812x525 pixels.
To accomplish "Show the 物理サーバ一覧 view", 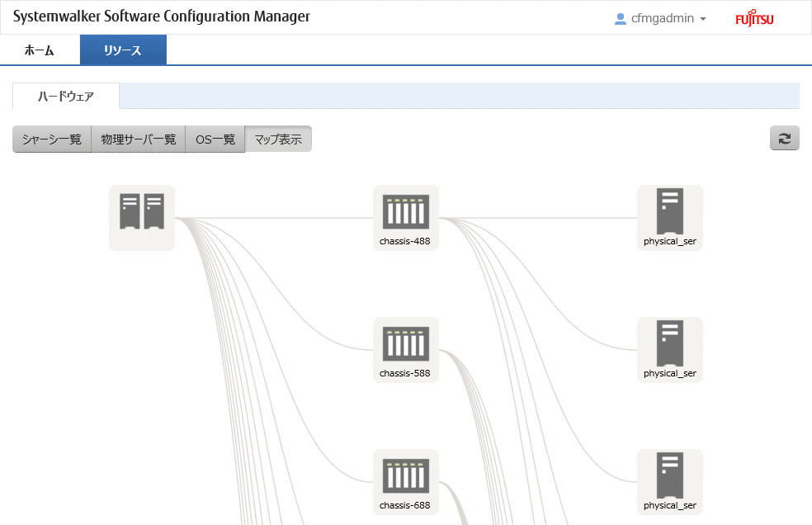I will pyautogui.click(x=139, y=139).
